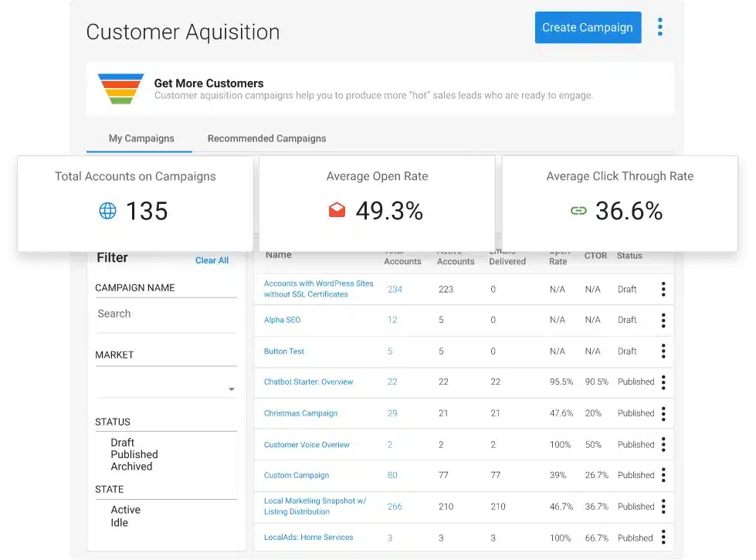Image resolution: width=756 pixels, height=560 pixels.
Task: Expand the Market dropdown arrow
Action: 231,389
